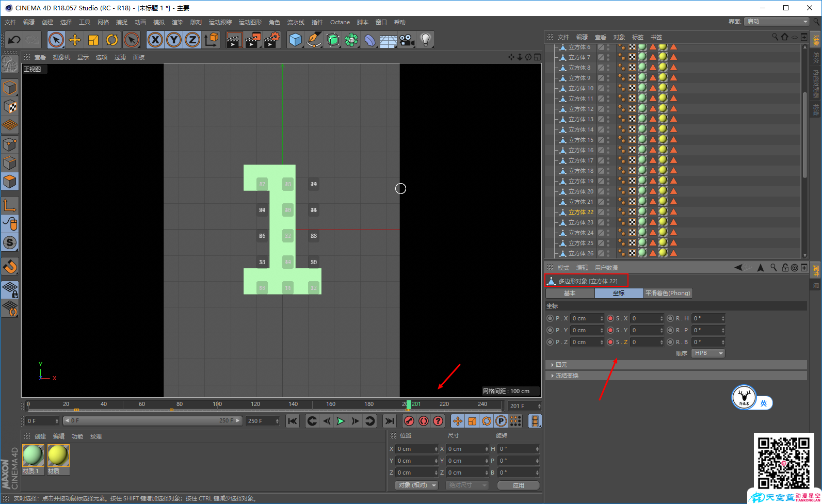Open 用户数据 in attribute manager

point(606,268)
